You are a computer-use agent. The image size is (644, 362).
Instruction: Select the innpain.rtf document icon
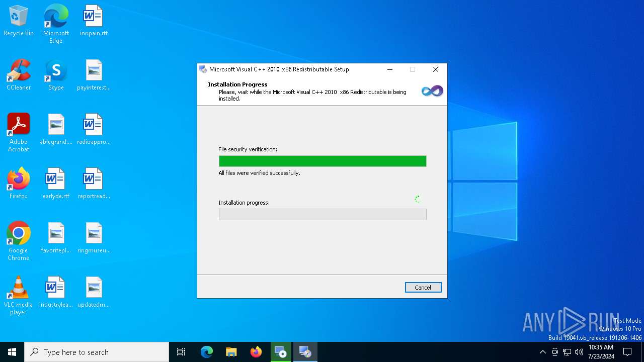[94, 21]
